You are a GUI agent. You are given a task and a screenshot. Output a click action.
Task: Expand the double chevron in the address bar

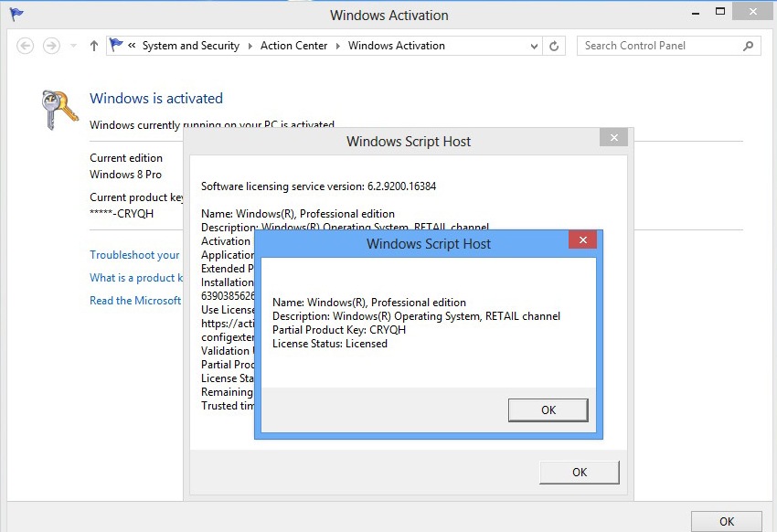tap(133, 46)
